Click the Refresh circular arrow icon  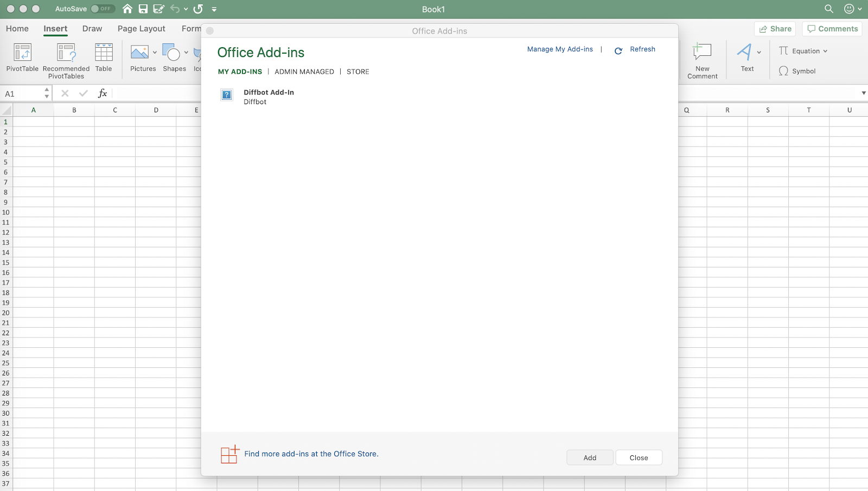(x=618, y=51)
